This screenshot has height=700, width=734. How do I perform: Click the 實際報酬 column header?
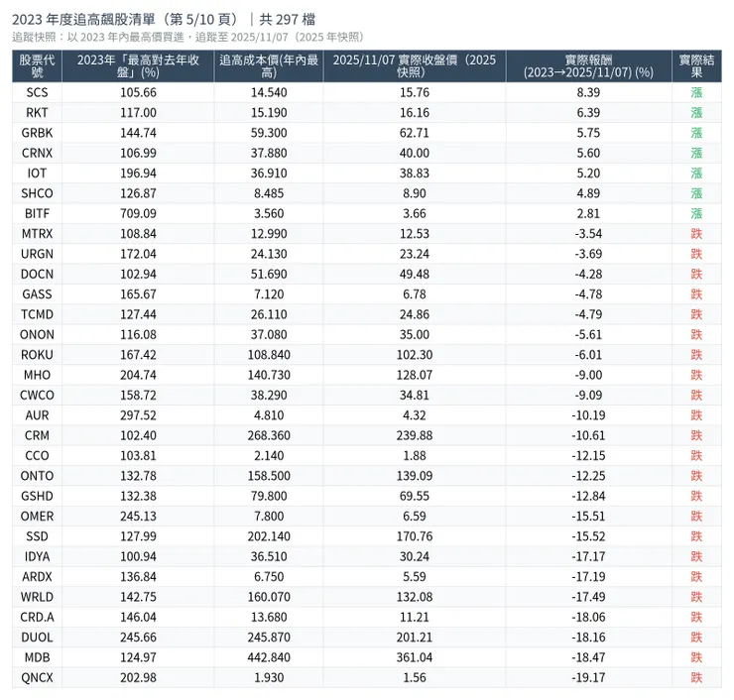pyautogui.click(x=588, y=66)
